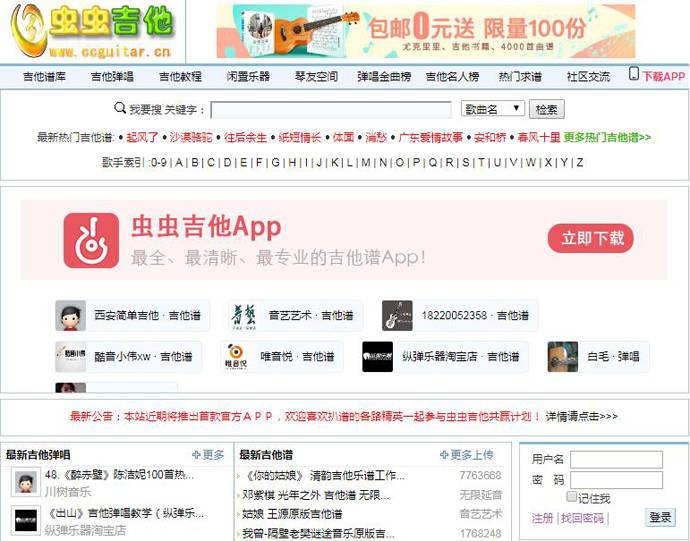
Task: Open 我曾-隔壁老樊 tab entry
Action: click(318, 534)
